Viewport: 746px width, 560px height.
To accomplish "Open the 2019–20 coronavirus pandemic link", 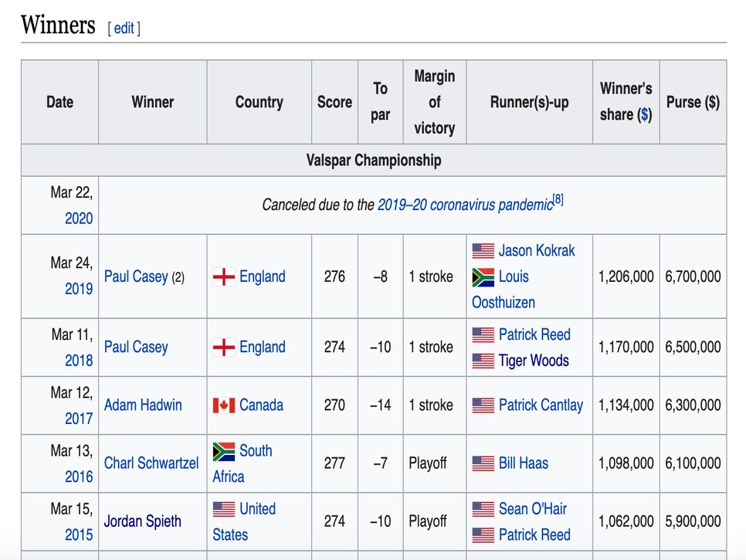I will pos(466,205).
